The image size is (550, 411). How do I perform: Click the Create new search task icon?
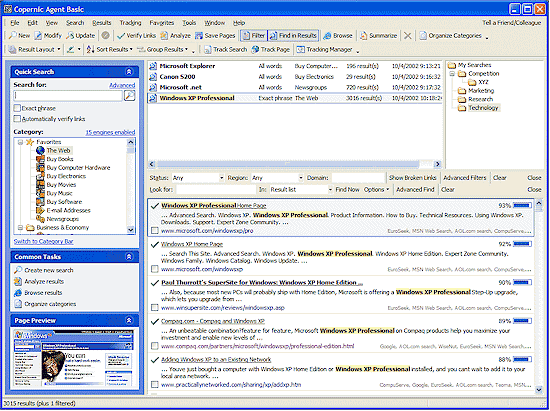coord(18,270)
